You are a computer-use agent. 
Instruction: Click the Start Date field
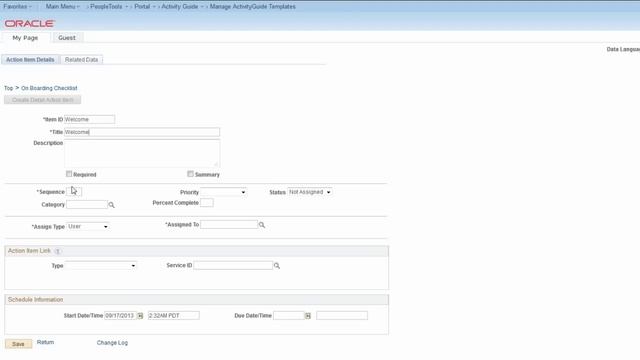[120, 316]
